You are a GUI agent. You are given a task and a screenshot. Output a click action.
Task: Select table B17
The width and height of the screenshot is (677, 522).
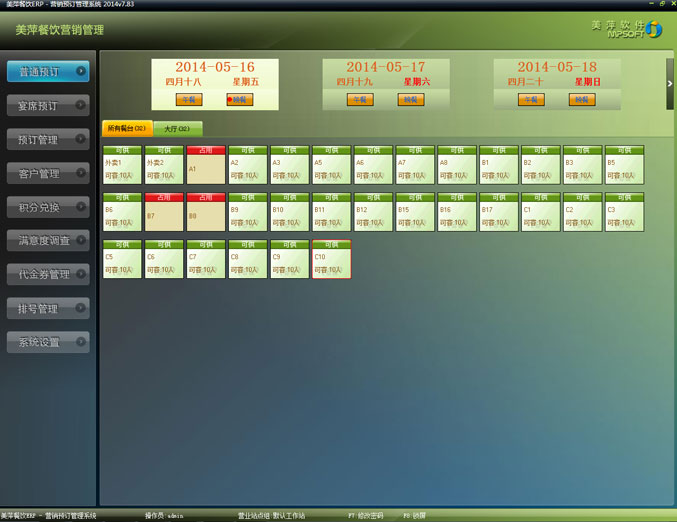[x=498, y=212]
